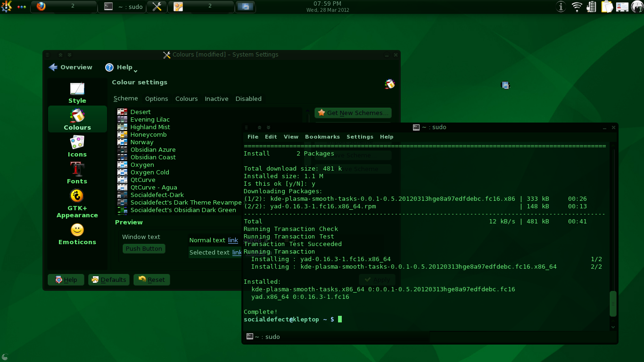Screen dimensions: 644x362
Task: Click the three-colored dots activity icon
Action: tap(22, 7)
